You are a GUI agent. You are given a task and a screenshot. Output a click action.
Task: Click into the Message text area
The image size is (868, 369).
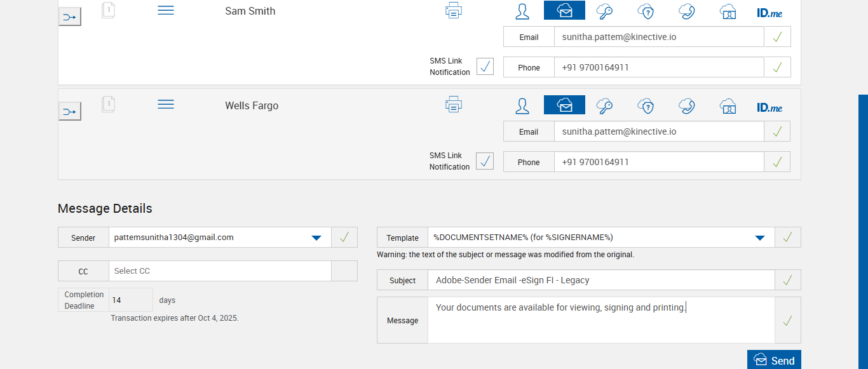pyautogui.click(x=600, y=320)
